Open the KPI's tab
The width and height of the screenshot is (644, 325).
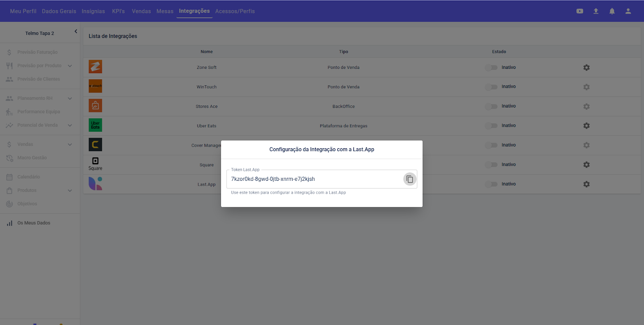(x=118, y=11)
